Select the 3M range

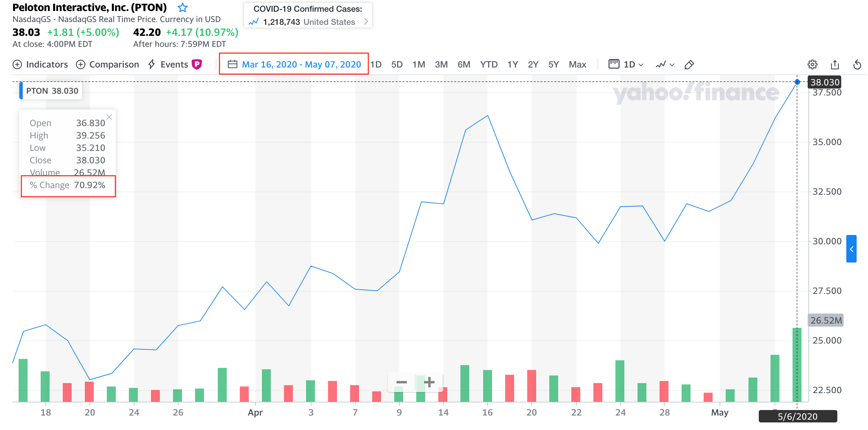coord(441,64)
